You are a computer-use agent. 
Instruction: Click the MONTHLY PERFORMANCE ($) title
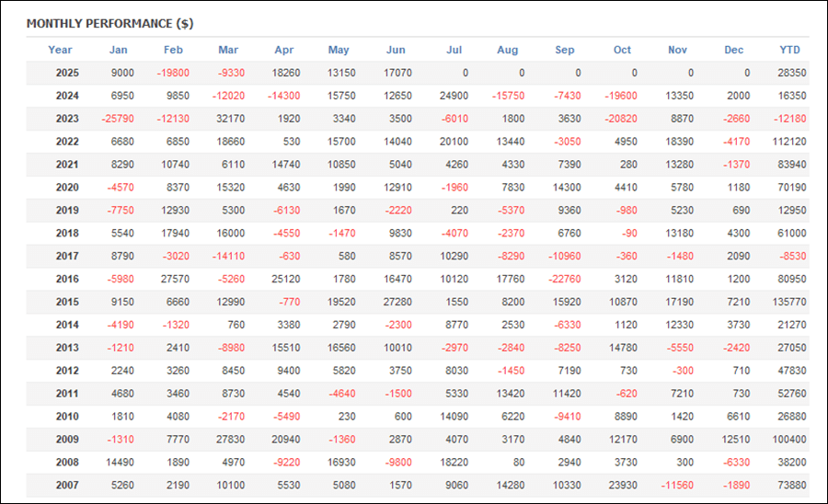point(109,24)
